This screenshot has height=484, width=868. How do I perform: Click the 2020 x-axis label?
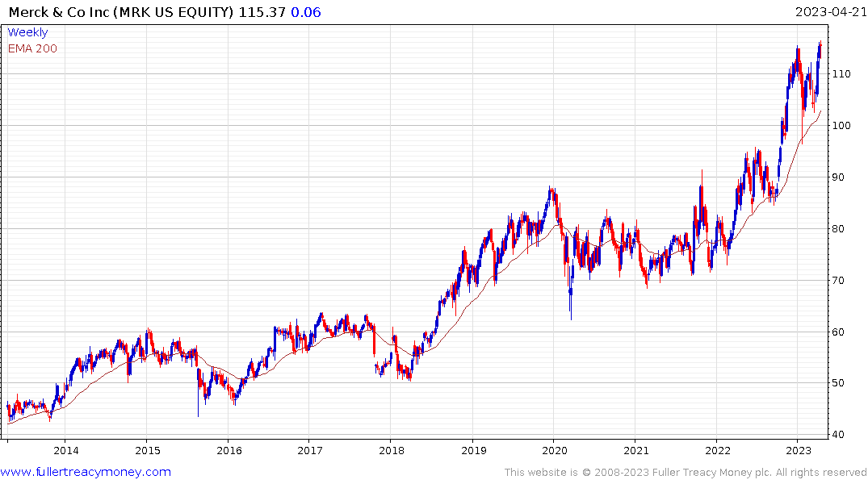coord(555,450)
